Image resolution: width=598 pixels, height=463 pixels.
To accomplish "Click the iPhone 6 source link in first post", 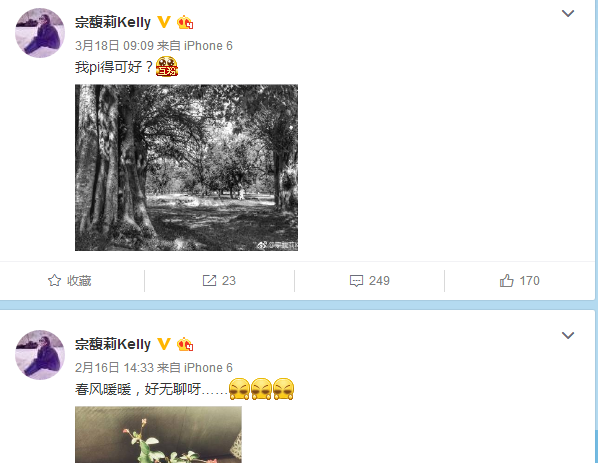I will point(208,46).
